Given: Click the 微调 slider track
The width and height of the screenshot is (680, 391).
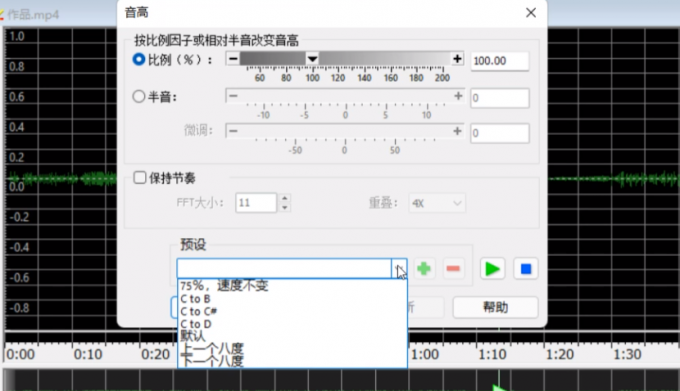Looking at the screenshot, I should (x=345, y=131).
